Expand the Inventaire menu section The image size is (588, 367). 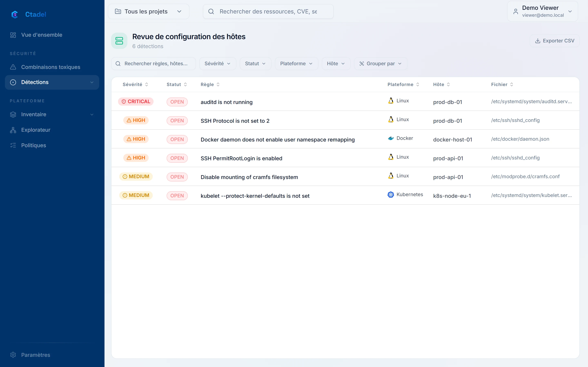click(x=52, y=114)
